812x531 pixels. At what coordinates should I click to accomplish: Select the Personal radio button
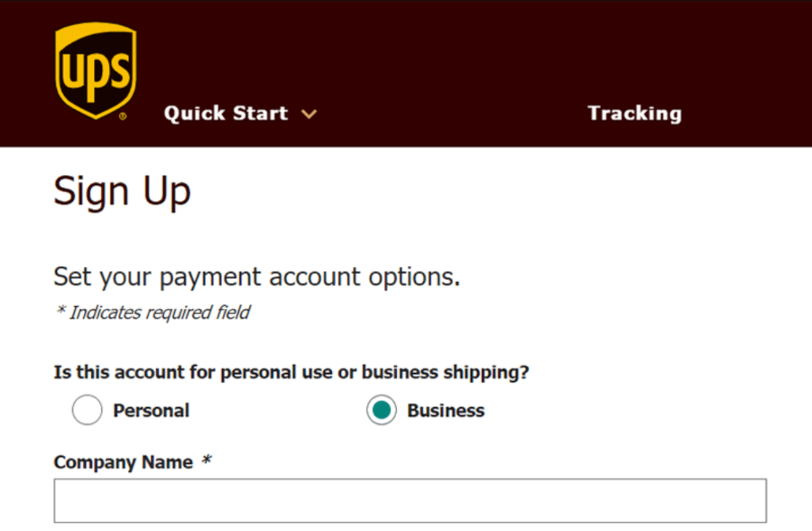coord(88,410)
